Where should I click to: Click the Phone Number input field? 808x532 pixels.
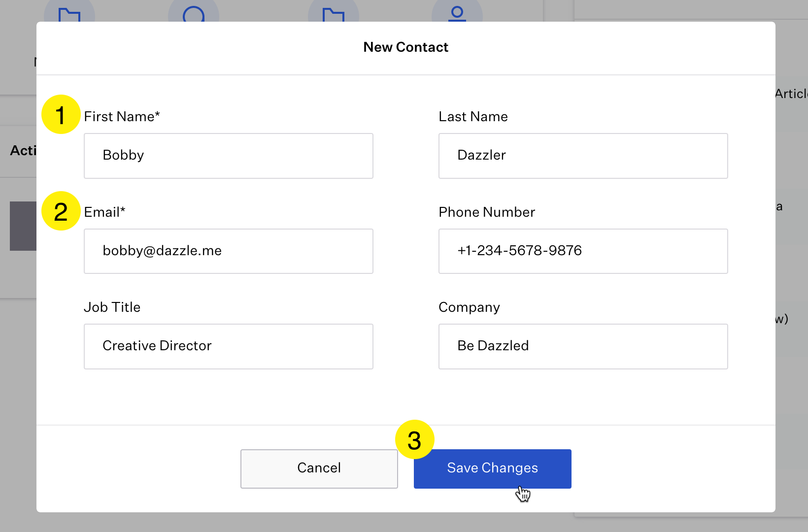coord(583,251)
